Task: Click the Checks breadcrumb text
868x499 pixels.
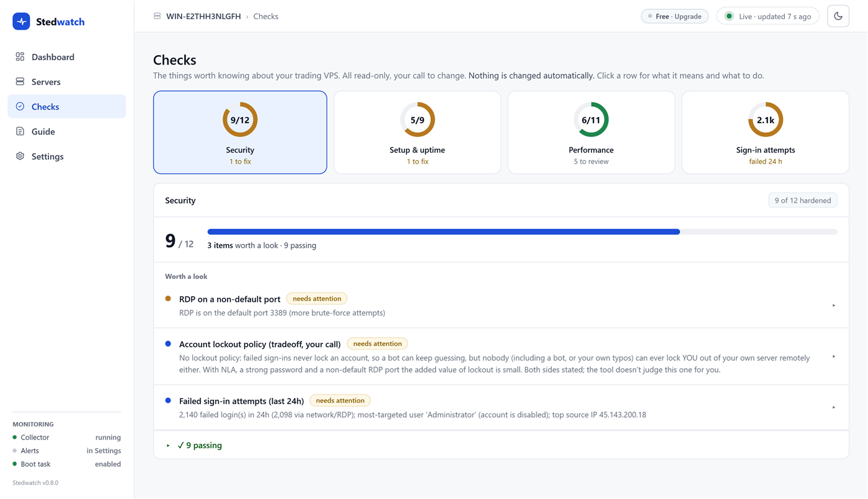Action: point(265,16)
